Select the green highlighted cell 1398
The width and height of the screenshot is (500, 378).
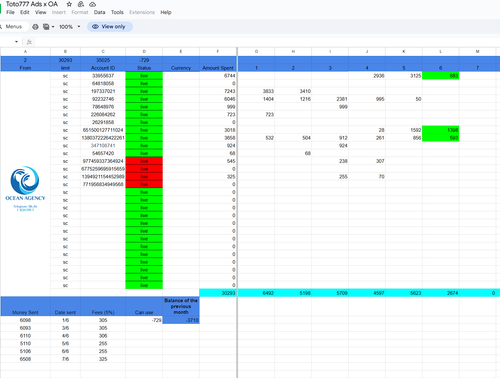(x=441, y=130)
